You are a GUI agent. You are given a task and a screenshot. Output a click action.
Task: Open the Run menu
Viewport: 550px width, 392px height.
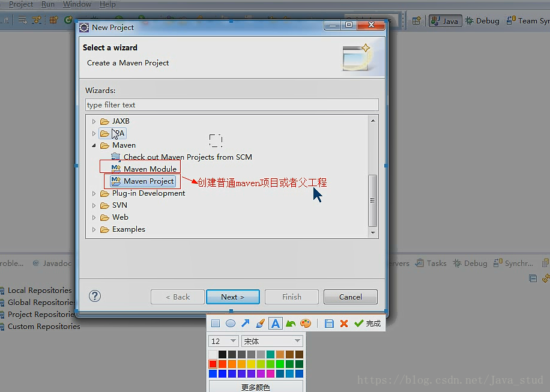click(x=47, y=4)
